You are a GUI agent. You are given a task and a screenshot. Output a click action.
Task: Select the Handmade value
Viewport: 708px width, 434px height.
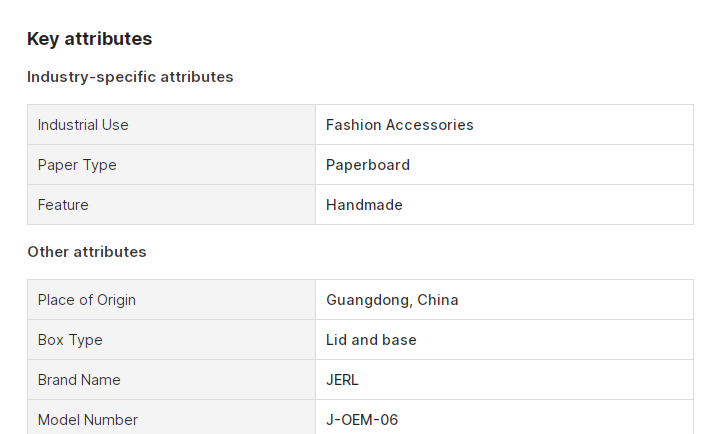coord(364,205)
